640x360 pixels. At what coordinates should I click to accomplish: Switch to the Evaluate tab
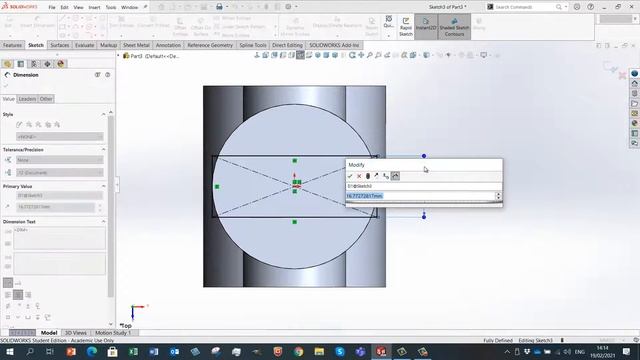pyautogui.click(x=84, y=45)
